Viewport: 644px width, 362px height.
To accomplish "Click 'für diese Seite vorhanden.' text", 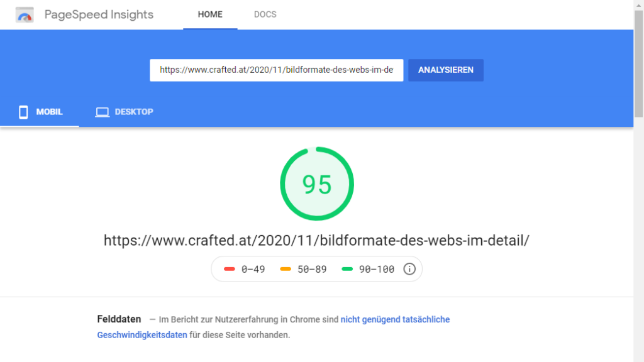I will (240, 335).
